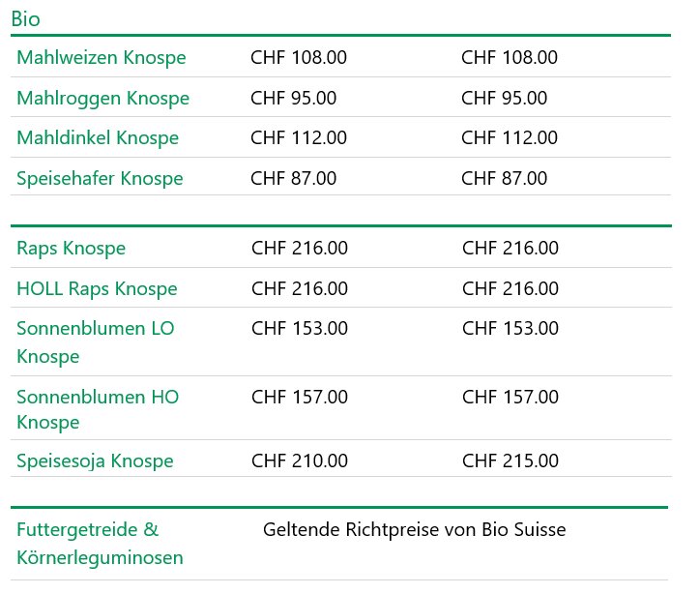Screen dimensions: 700x594
Task: Click the Mahlweizen Knospe link
Action: [101, 58]
